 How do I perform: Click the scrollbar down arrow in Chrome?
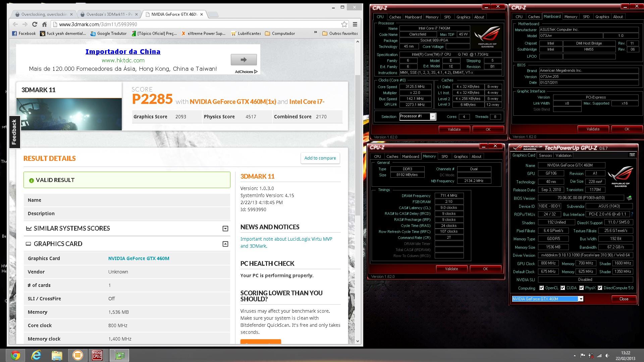pyautogui.click(x=357, y=341)
